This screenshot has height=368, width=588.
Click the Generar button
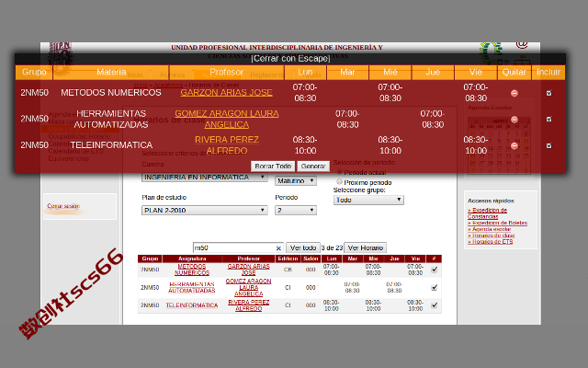pos(313,166)
